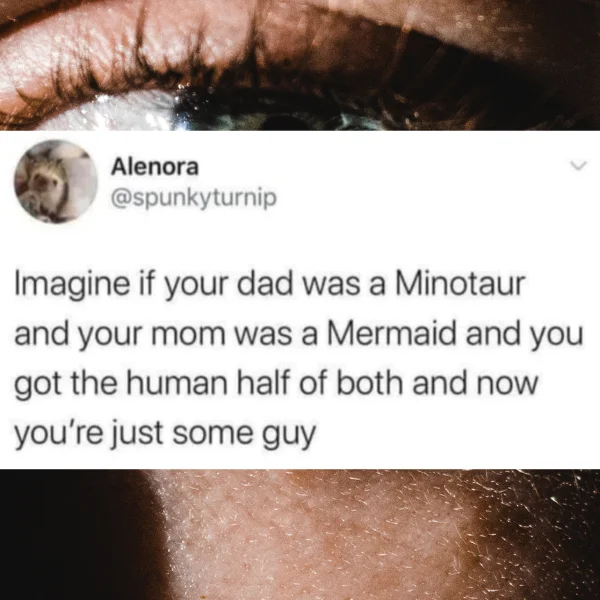
Task: Click the word 'dad' in tweet
Action: click(x=264, y=284)
